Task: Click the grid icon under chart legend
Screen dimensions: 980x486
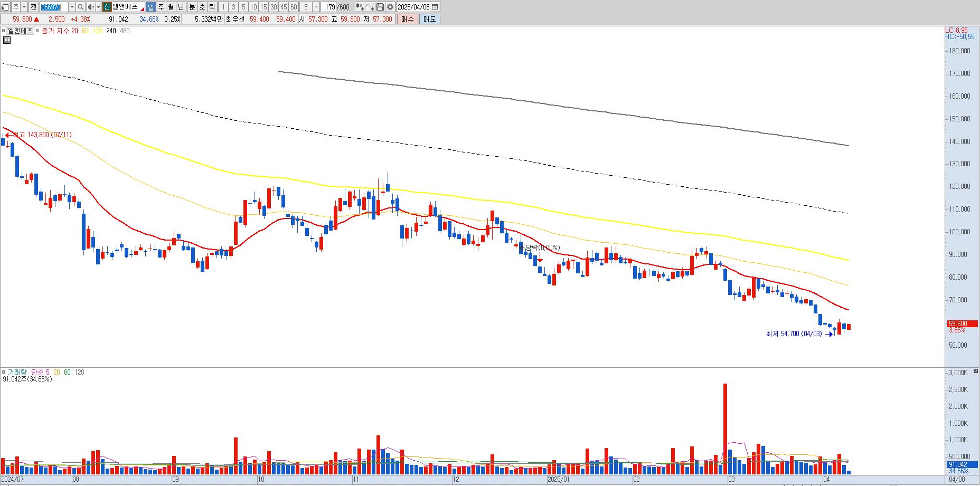Action: point(7,40)
